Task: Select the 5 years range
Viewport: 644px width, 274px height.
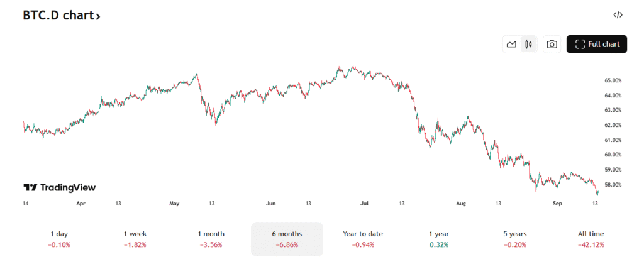Action: 514,239
